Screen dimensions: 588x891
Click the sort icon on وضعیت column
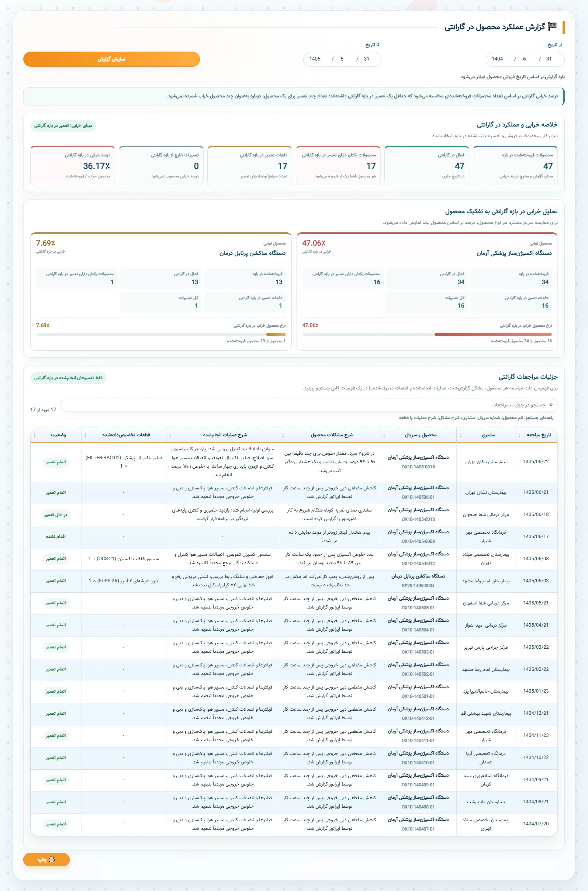tap(35, 435)
